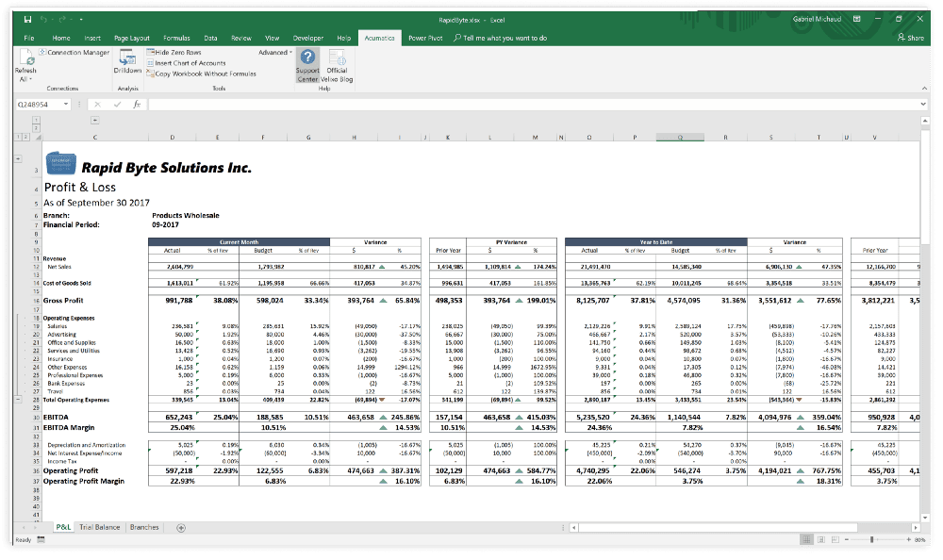Image resolution: width=943 pixels, height=560 pixels.
Task: Click the Undo arrow icon
Action: pyautogui.click(x=44, y=19)
